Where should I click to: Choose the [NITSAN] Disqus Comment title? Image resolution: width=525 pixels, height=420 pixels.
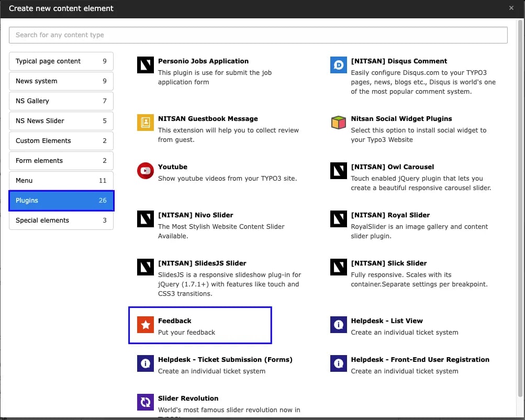point(399,61)
